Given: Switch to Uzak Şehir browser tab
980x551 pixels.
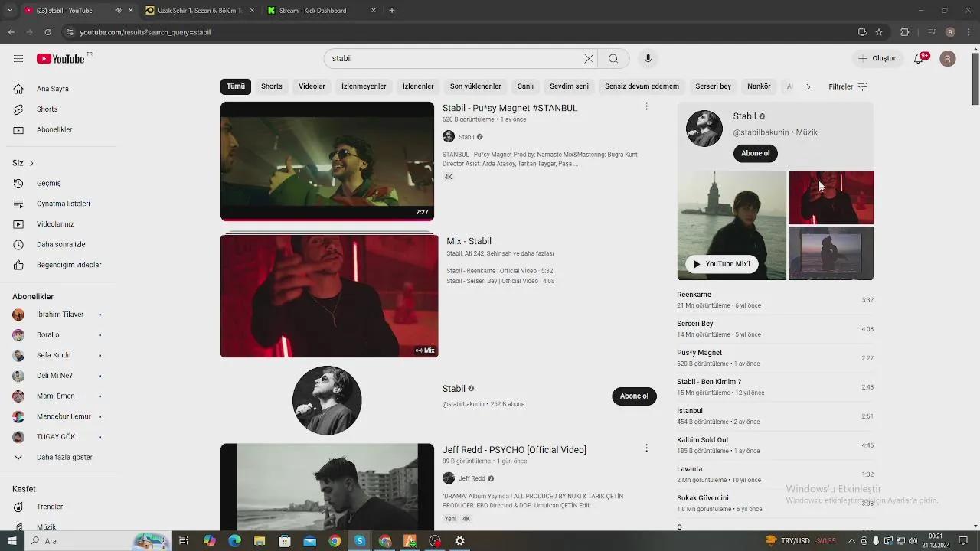Looking at the screenshot, I should click(200, 11).
